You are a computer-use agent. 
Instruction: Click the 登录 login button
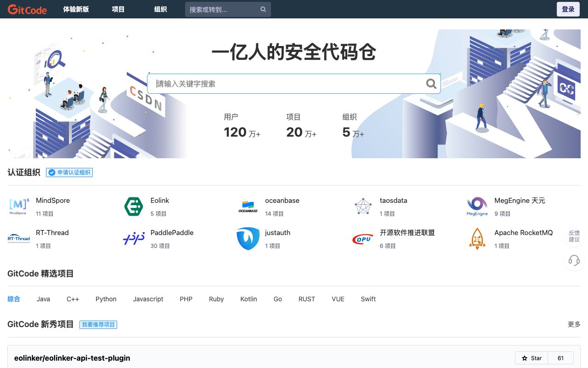coord(568,9)
